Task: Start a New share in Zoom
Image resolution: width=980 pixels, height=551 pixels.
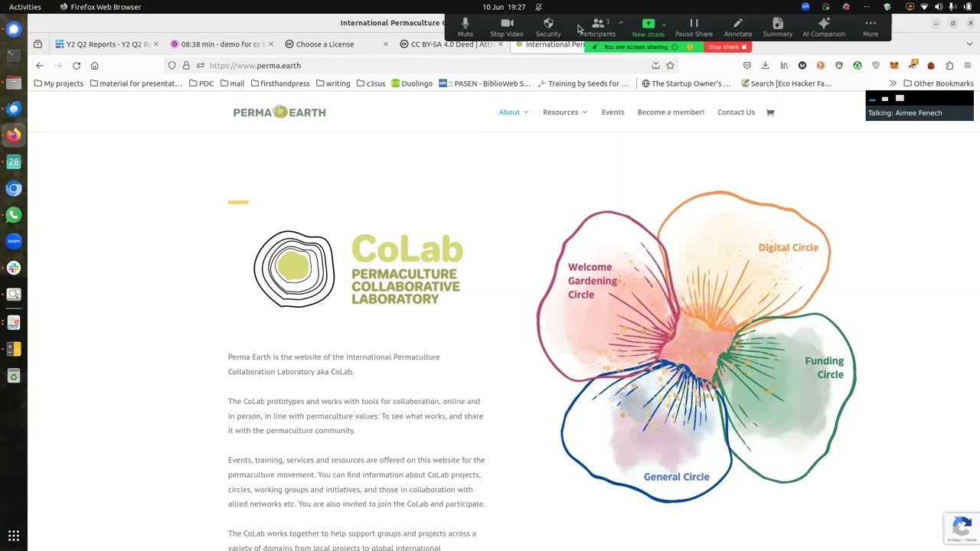Action: pyautogui.click(x=648, y=28)
